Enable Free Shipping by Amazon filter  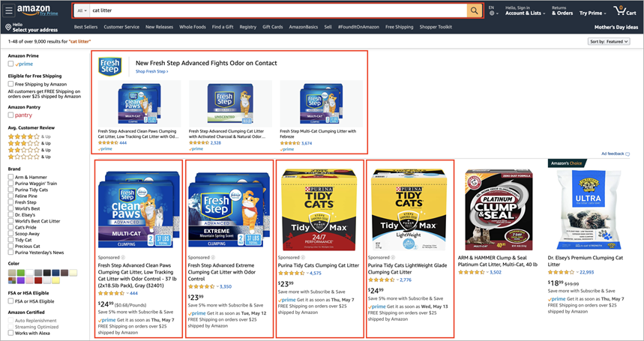(x=10, y=84)
